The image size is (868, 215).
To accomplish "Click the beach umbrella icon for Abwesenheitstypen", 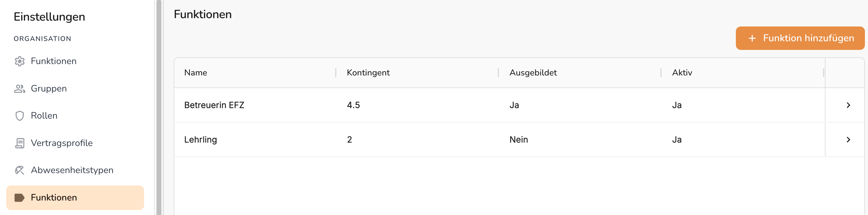I will [x=19, y=171].
